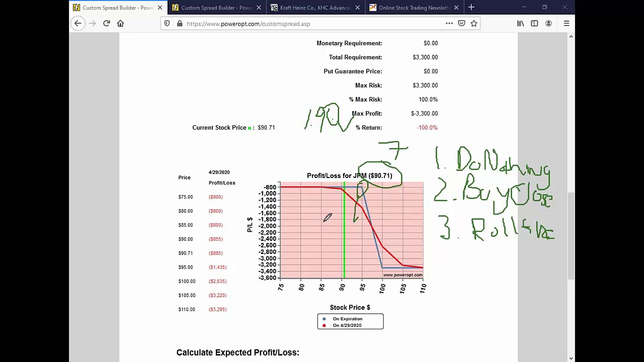Screen dimensions: 644x362
Task: Reload the current page
Action: point(107,24)
